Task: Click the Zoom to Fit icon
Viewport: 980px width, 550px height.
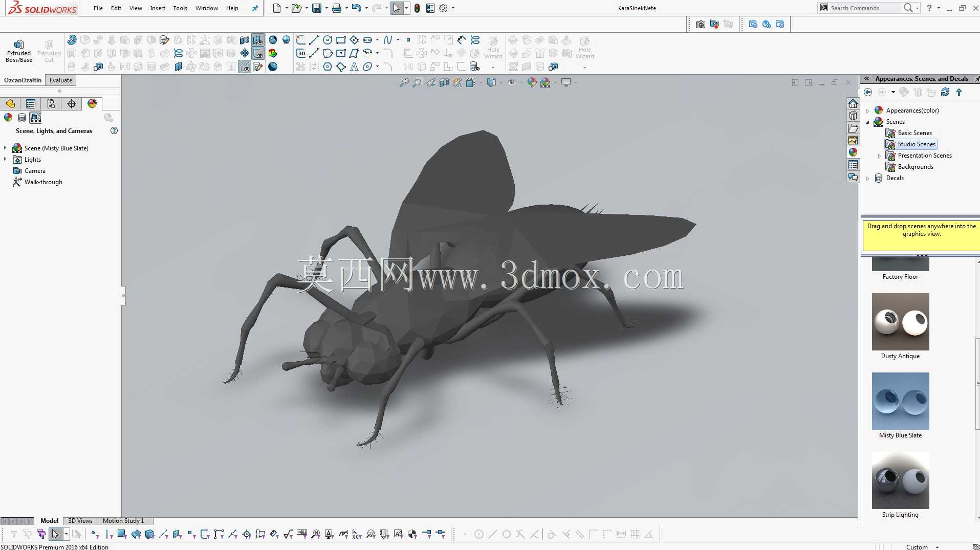Action: [x=404, y=82]
